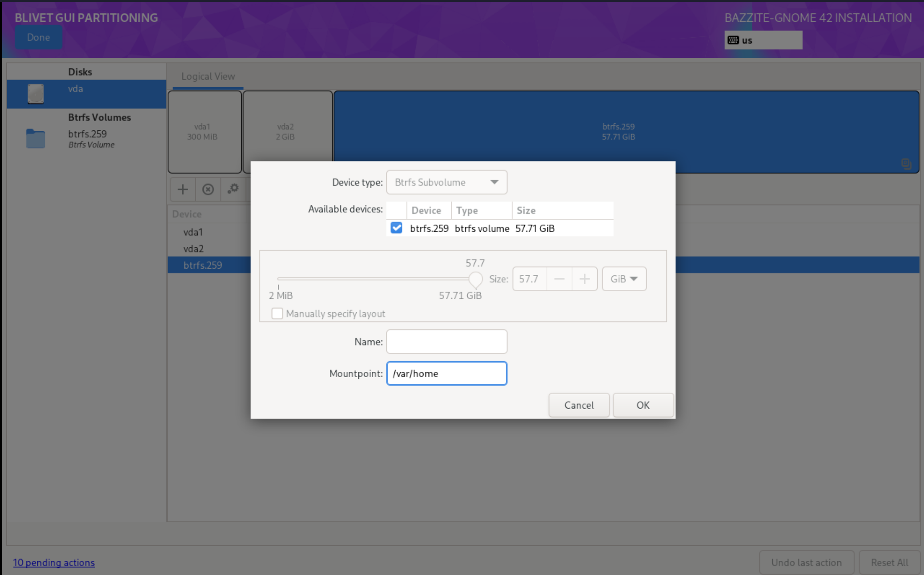Click the plus size increment button

click(584, 279)
